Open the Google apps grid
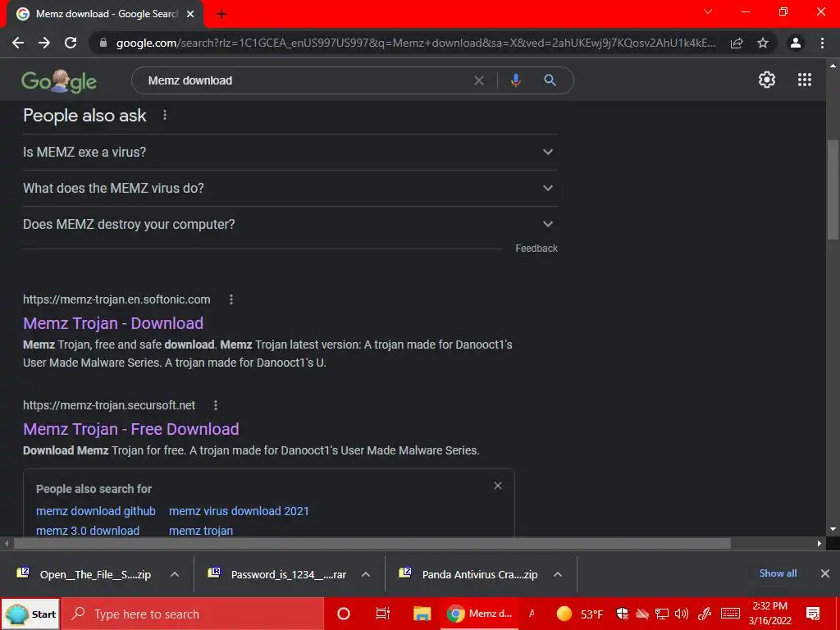 coord(805,80)
